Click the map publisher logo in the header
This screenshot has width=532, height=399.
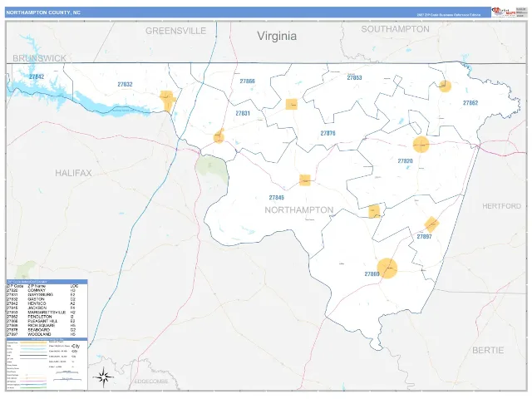tap(504, 12)
